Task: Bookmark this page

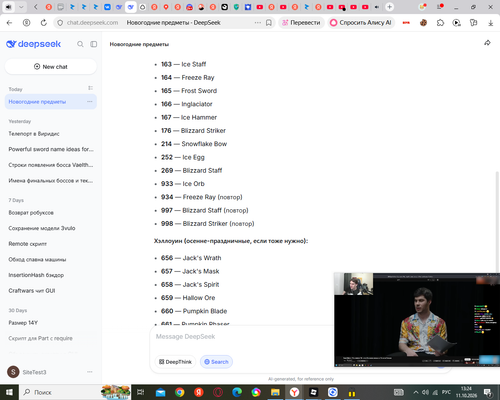Action: coord(269,23)
